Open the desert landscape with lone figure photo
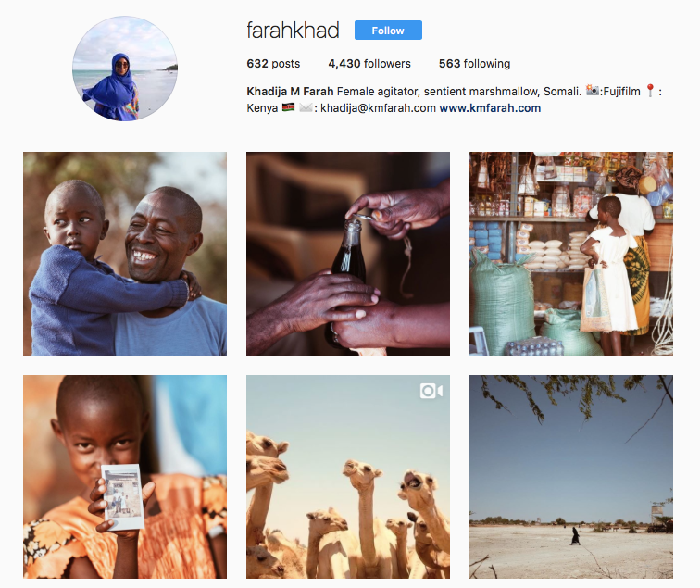The height and width of the screenshot is (588, 700). [571, 477]
